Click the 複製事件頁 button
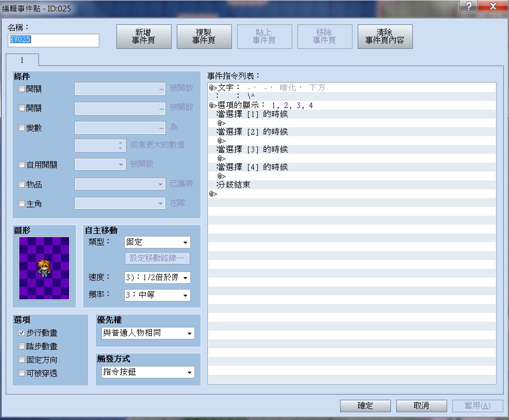This screenshot has width=509, height=420. point(204,36)
